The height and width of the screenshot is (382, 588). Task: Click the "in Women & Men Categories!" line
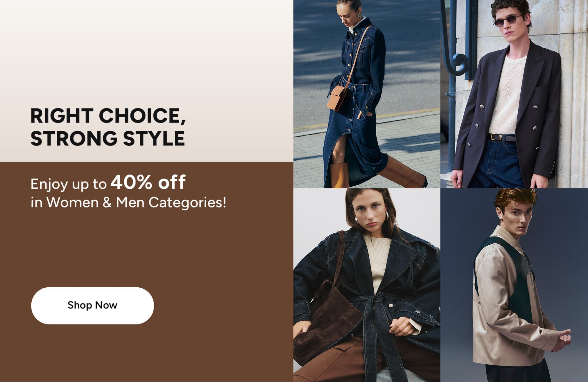click(128, 202)
